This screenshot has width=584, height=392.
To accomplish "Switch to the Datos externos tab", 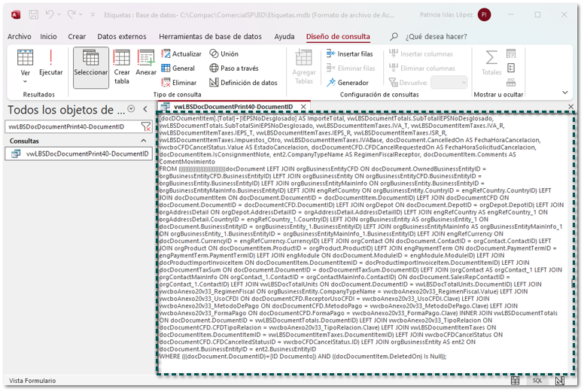I will (122, 36).
